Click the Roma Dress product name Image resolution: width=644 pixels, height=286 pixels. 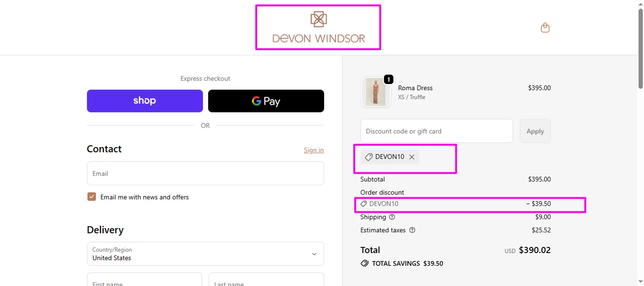(x=415, y=88)
